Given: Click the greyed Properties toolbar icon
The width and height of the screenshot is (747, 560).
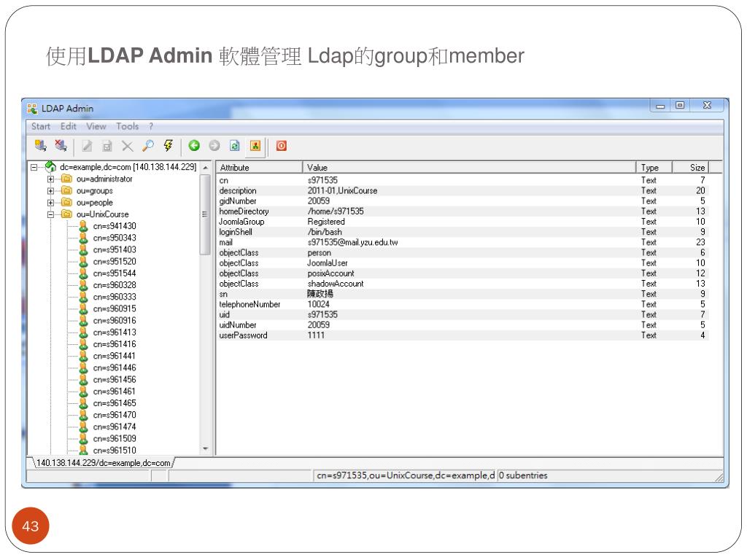Looking at the screenshot, I should tap(107, 146).
